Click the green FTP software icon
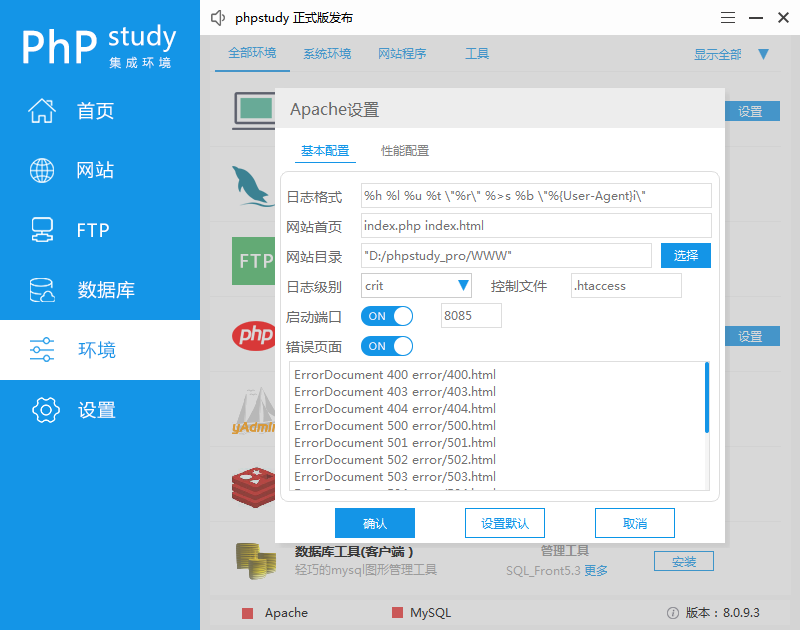Image resolution: width=800 pixels, height=630 pixels. (x=254, y=261)
